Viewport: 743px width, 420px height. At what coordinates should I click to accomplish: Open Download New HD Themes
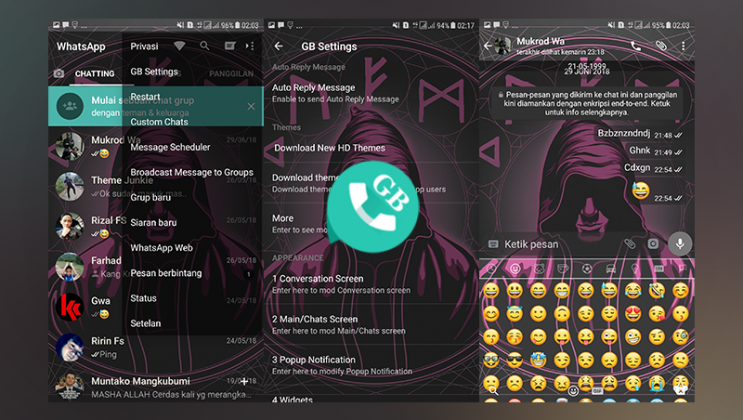coord(371,148)
